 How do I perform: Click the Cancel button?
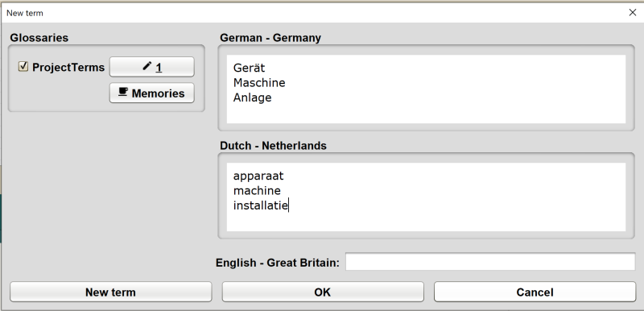[535, 292]
